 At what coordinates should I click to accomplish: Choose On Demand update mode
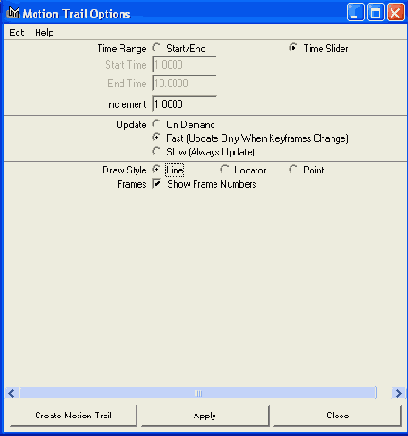point(157,124)
